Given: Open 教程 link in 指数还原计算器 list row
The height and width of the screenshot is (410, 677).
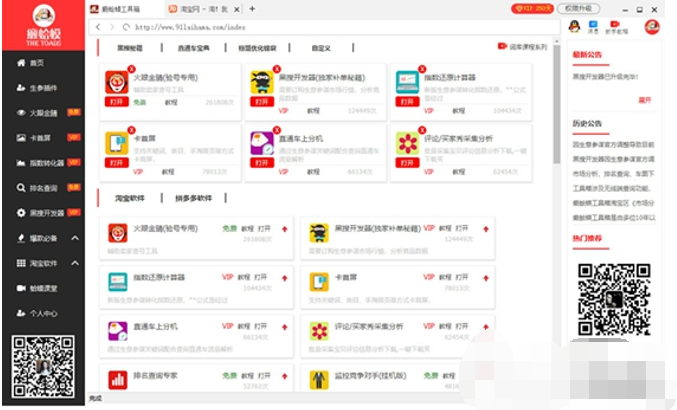Looking at the screenshot, I should tap(244, 277).
